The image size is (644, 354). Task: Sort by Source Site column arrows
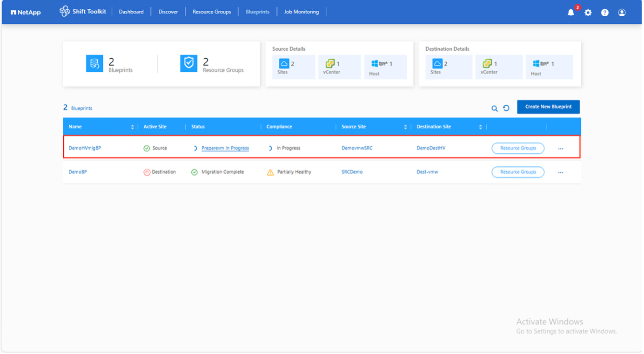tap(405, 127)
